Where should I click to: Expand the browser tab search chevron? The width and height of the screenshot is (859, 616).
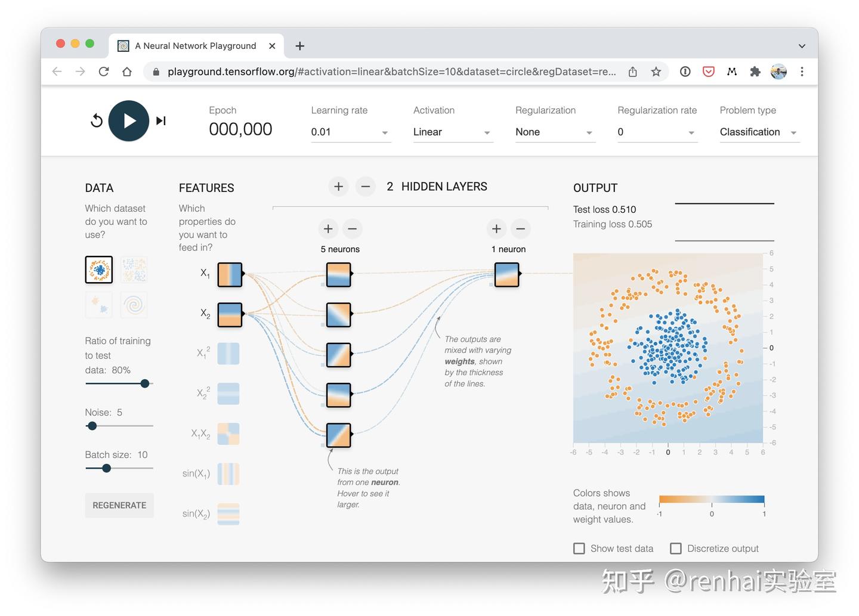(802, 46)
